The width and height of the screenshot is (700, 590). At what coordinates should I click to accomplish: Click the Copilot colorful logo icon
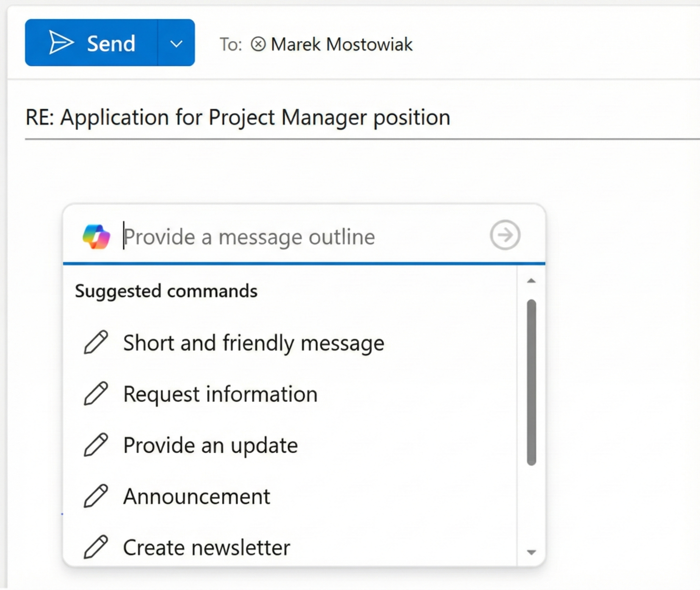pos(96,237)
